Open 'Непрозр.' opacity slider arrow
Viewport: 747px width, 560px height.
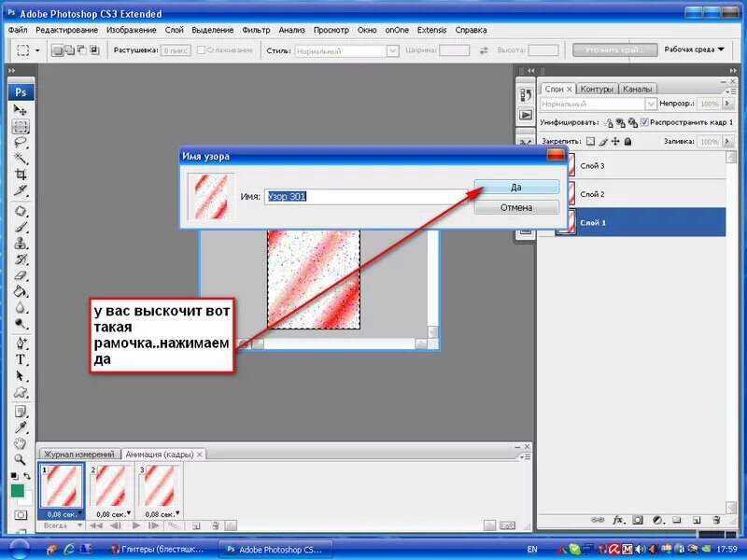click(727, 104)
